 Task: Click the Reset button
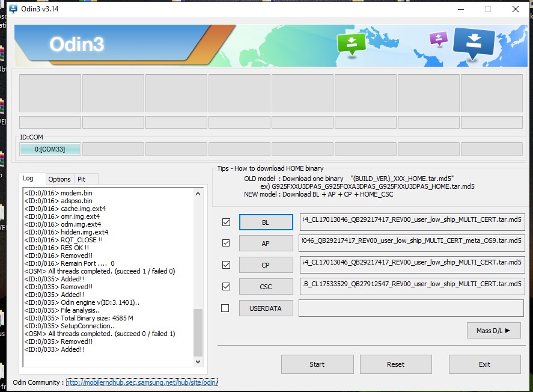pyautogui.click(x=395, y=364)
